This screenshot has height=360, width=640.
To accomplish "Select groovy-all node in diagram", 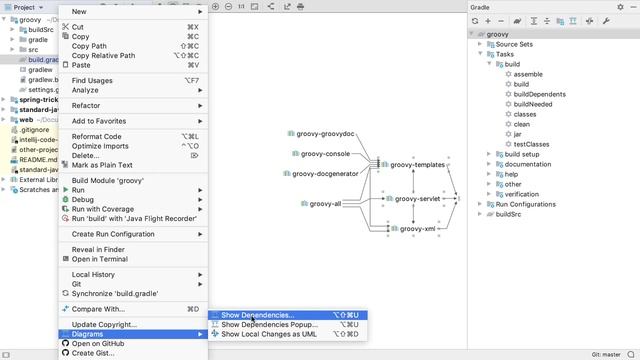I will [x=321, y=204].
